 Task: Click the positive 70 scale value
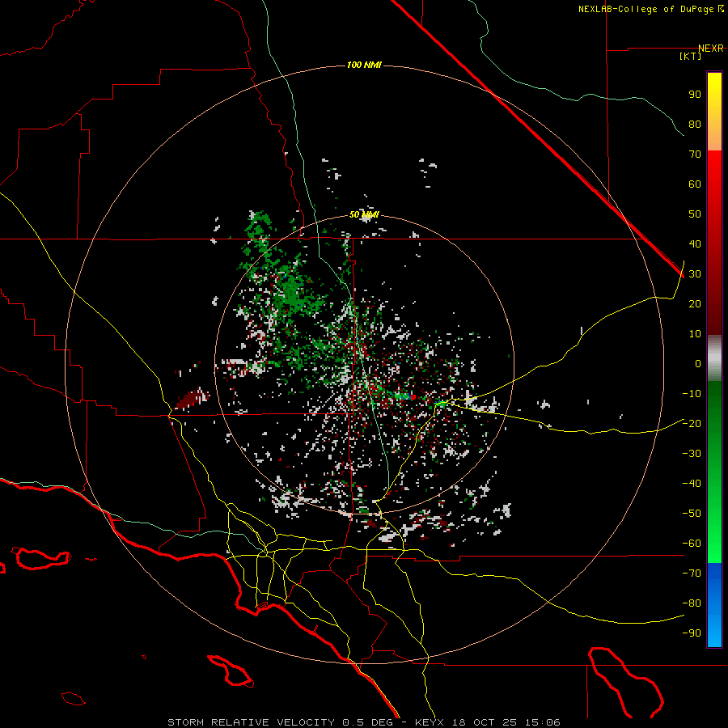695,154
